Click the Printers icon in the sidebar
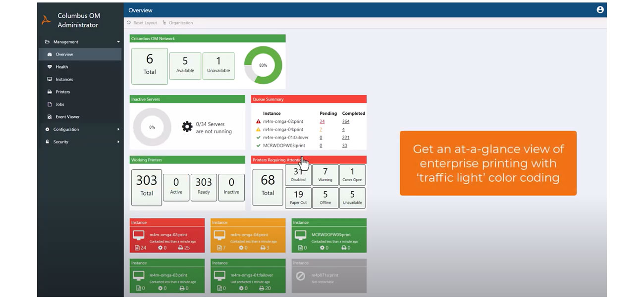The height and width of the screenshot is (307, 644). point(50,92)
